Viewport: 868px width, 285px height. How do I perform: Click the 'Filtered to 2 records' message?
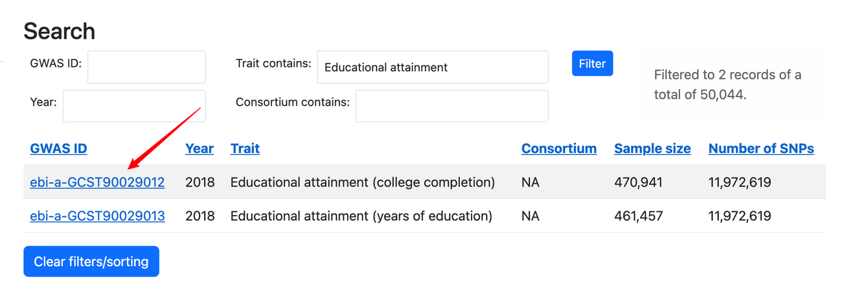(x=727, y=85)
